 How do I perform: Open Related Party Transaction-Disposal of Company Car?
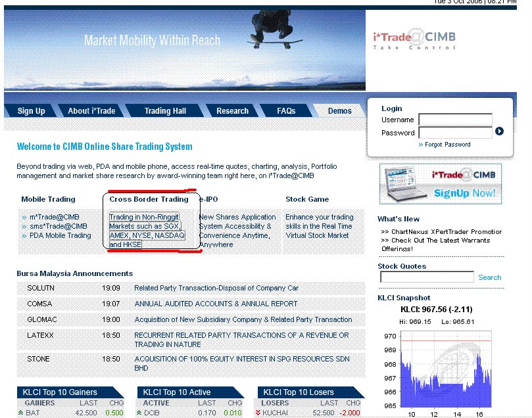[216, 288]
